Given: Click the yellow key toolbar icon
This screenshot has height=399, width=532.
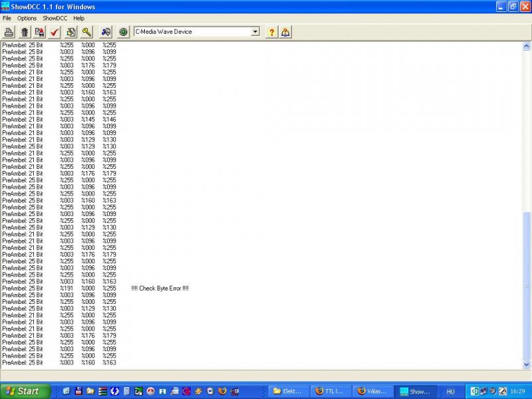Looking at the screenshot, I should (x=86, y=32).
